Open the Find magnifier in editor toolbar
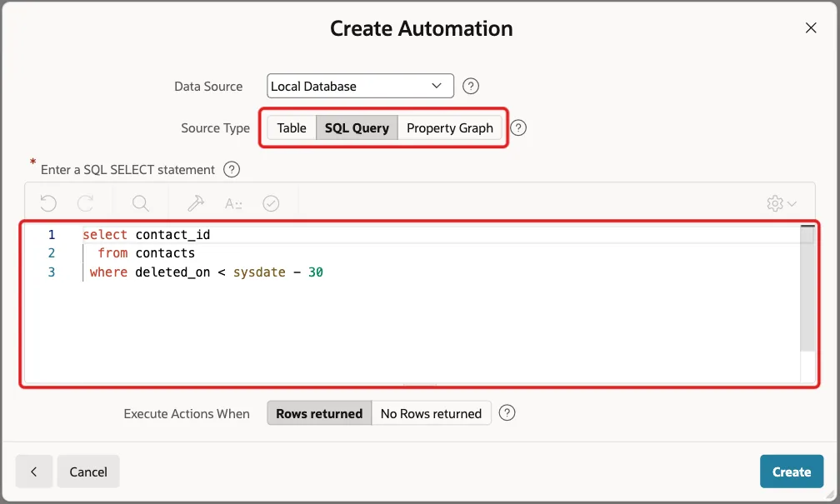 [x=140, y=203]
